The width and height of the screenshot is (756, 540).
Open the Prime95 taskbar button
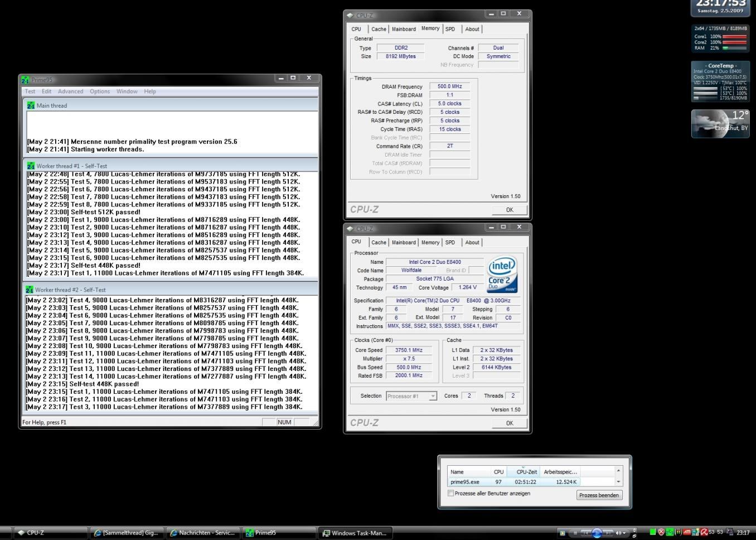click(x=279, y=533)
